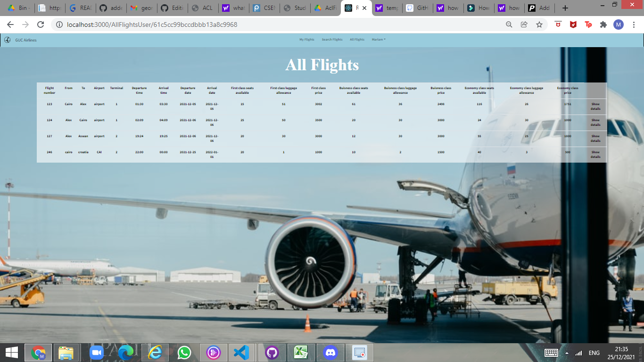The image size is (644, 362).
Task: Switch to the Gmail tab
Action: click(x=141, y=8)
